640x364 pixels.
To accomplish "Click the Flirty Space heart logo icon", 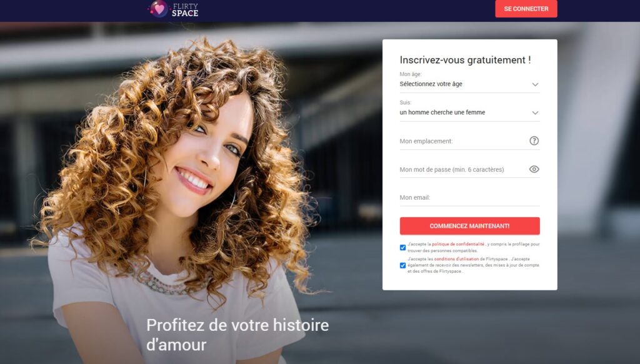I will [x=158, y=9].
